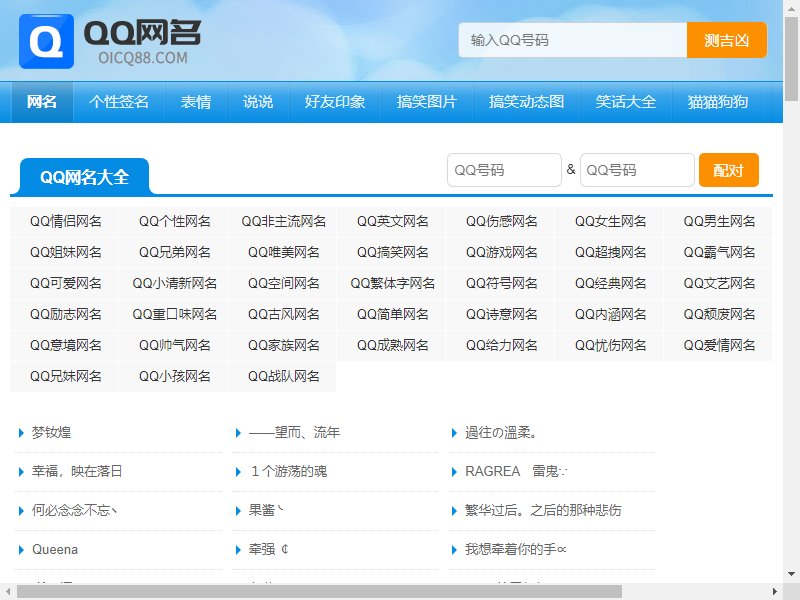Select 说说 in the navigation bar
Image resolution: width=800 pixels, height=600 pixels.
(x=258, y=102)
